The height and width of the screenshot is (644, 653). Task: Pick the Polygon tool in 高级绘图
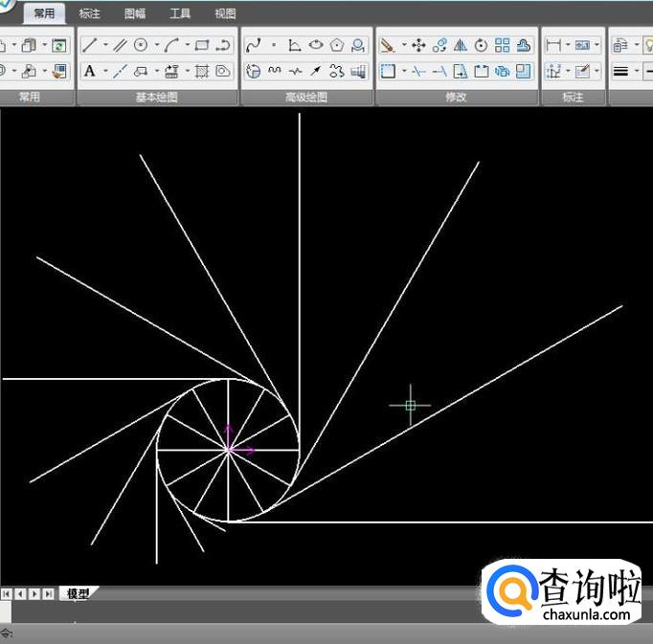tap(337, 45)
